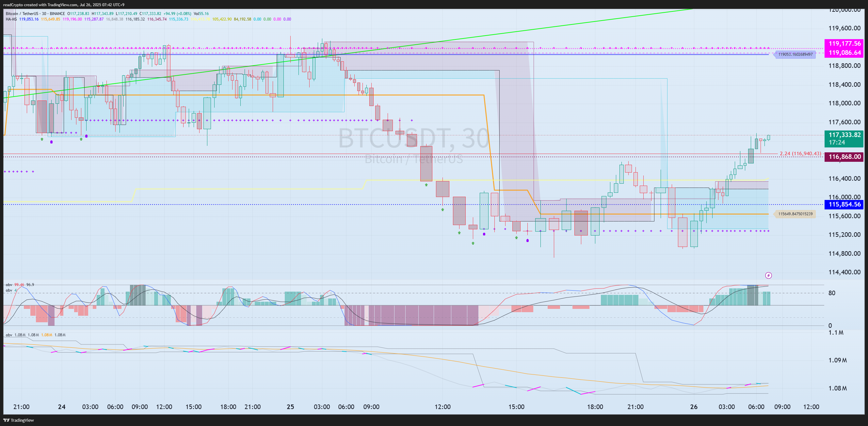Viewport: 868px width, 426px height.
Task: Click the low price value L117,210.49
Action: 126,14
